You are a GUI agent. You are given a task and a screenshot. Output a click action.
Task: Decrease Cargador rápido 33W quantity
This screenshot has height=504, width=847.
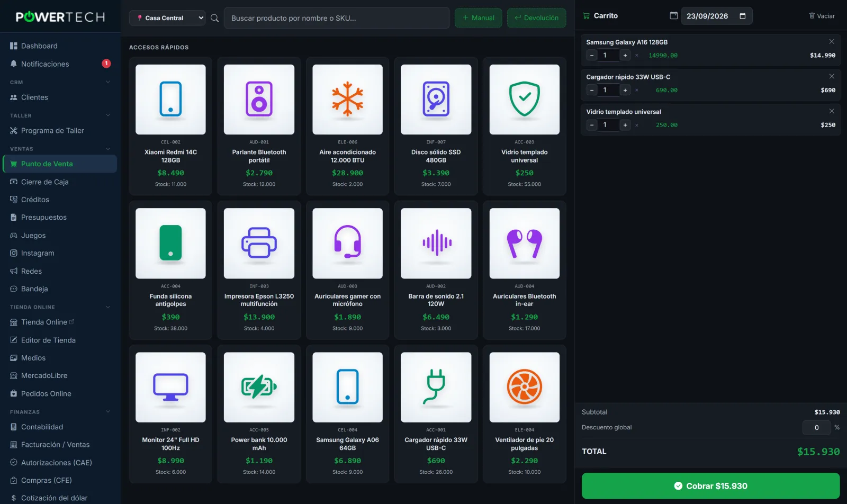pyautogui.click(x=592, y=90)
